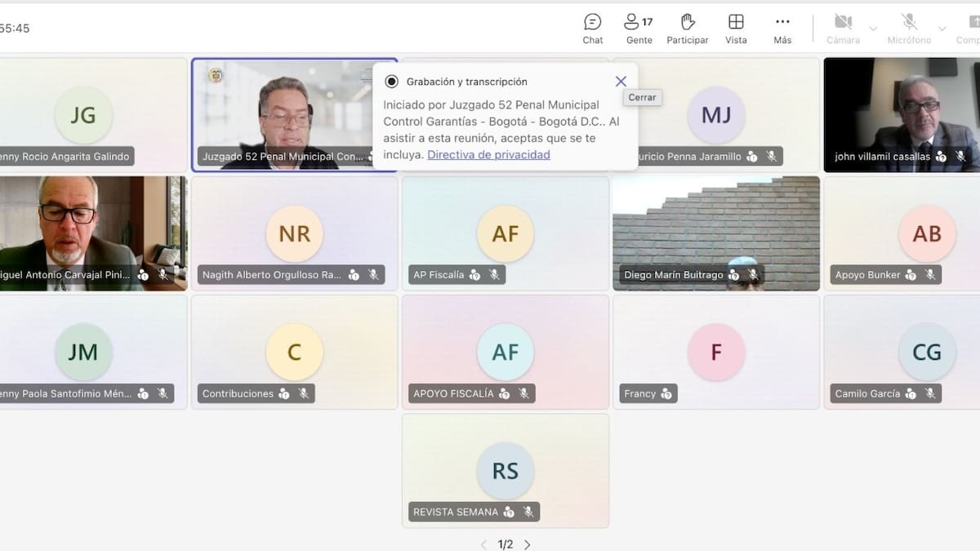Click guest badge icon beside Contribuciones
Viewport: 980px width, 551px height.
coord(284,393)
